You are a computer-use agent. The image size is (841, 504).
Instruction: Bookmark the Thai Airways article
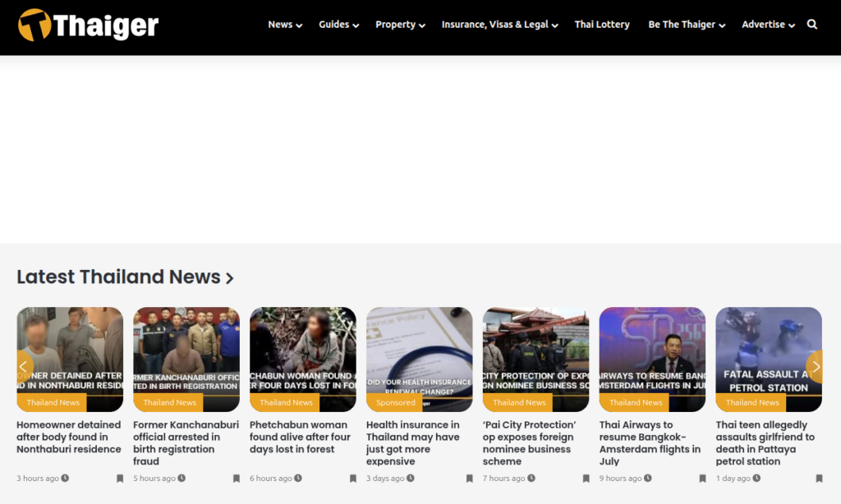(x=702, y=479)
